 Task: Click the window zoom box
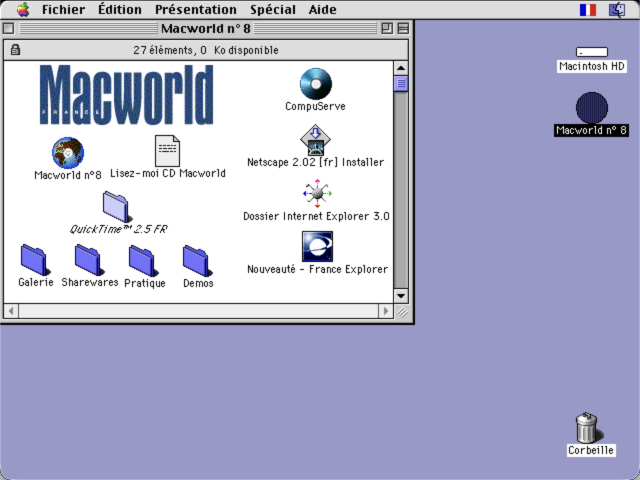click(387, 29)
